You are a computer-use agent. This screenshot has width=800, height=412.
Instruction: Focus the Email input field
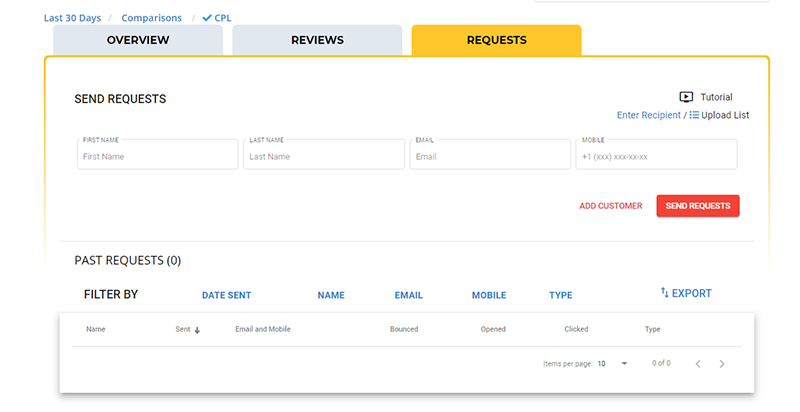tap(490, 154)
